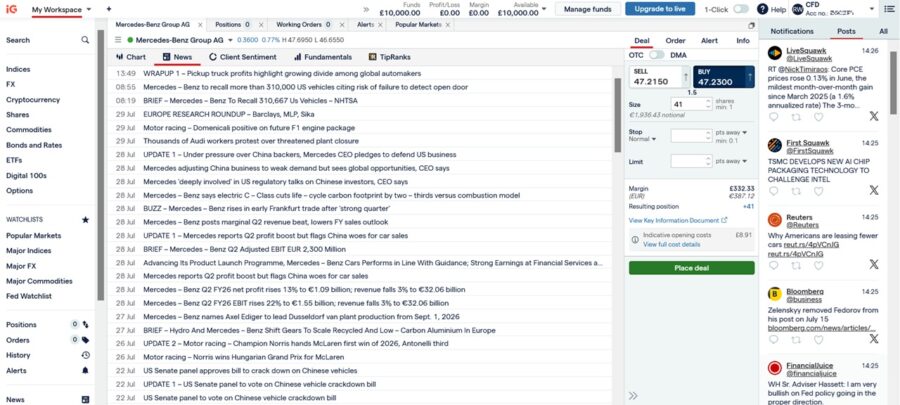Toggle the OTC/DMA switch
This screenshot has height=405, width=900.
pos(657,55)
